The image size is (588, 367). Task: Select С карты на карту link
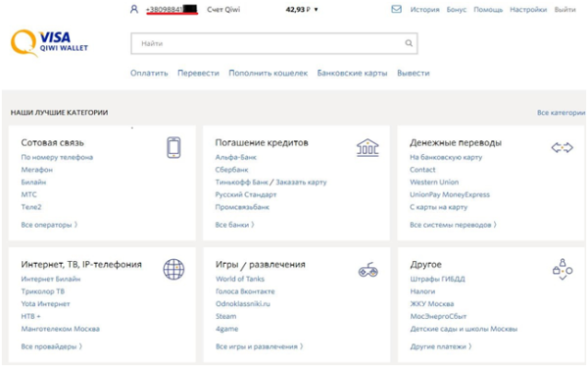click(439, 207)
